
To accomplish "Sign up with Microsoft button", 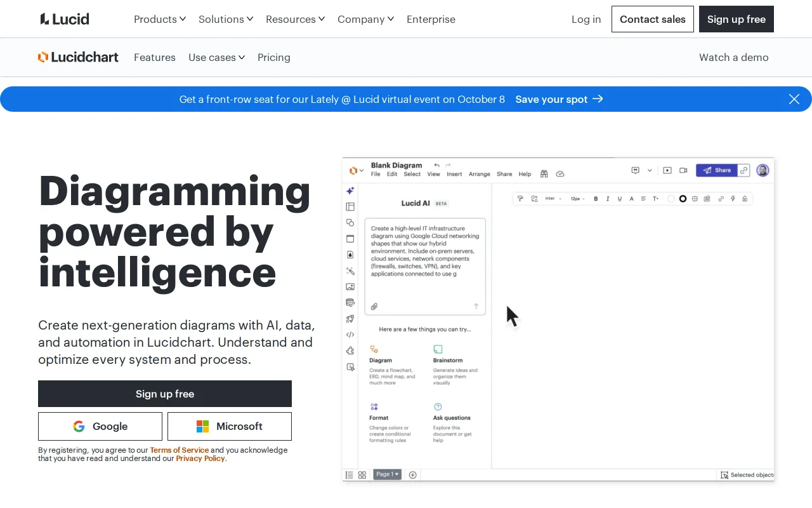I will [x=230, y=426].
